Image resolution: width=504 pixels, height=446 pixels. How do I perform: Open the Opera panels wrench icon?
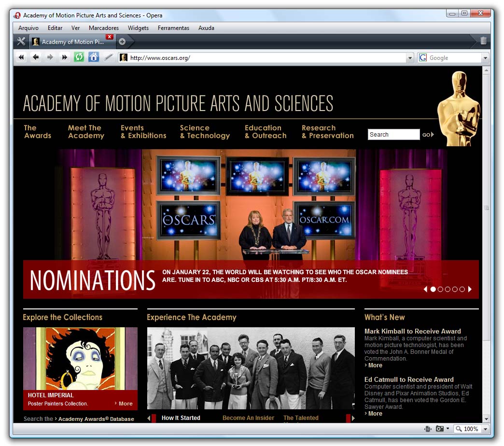coord(21,42)
